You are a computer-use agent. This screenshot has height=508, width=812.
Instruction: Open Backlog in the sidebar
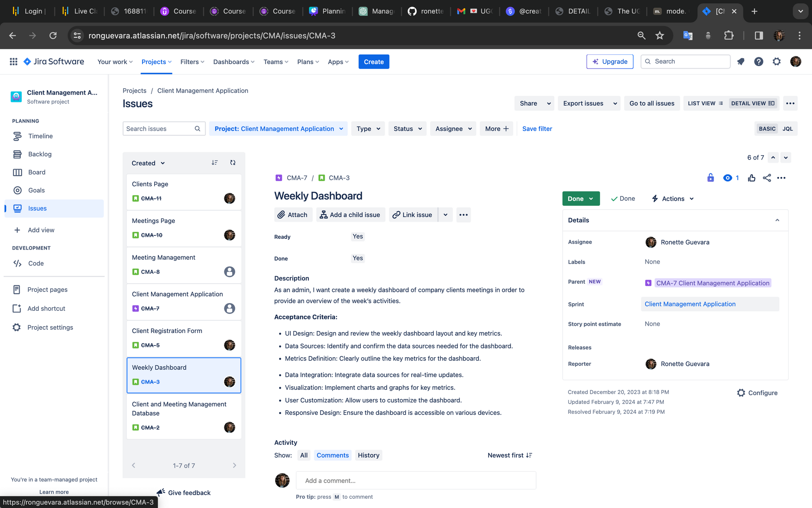40,154
